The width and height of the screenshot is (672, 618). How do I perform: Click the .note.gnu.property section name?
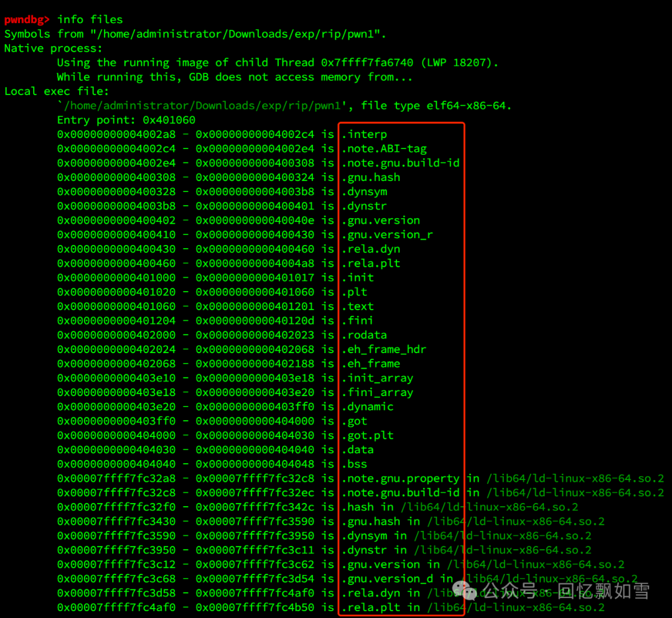click(400, 479)
